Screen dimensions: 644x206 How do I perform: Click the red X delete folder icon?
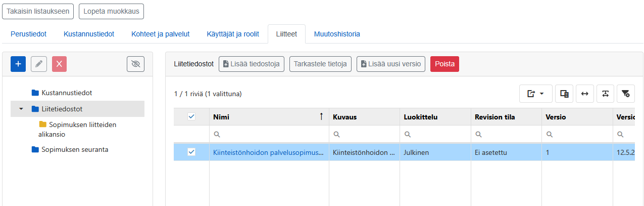59,64
